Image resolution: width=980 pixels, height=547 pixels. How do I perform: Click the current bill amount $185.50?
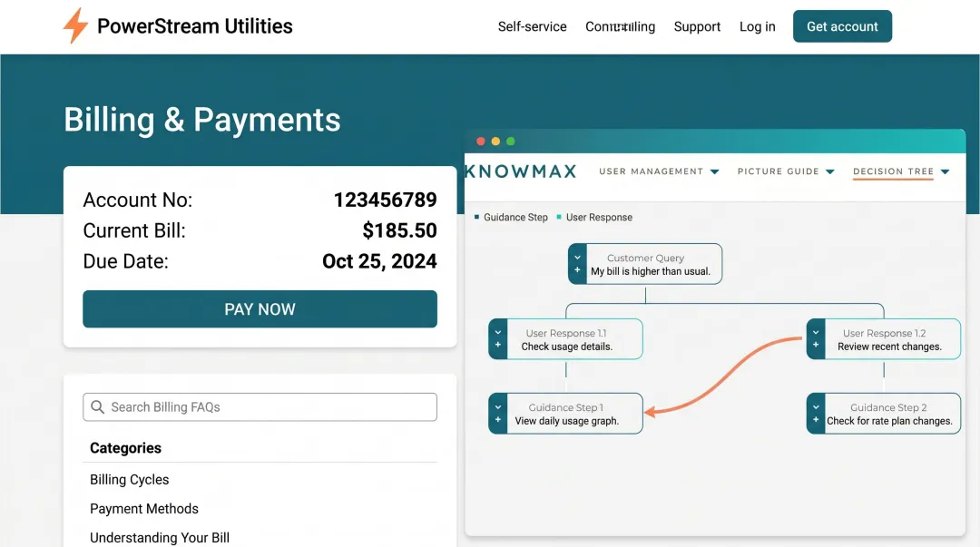tap(399, 230)
